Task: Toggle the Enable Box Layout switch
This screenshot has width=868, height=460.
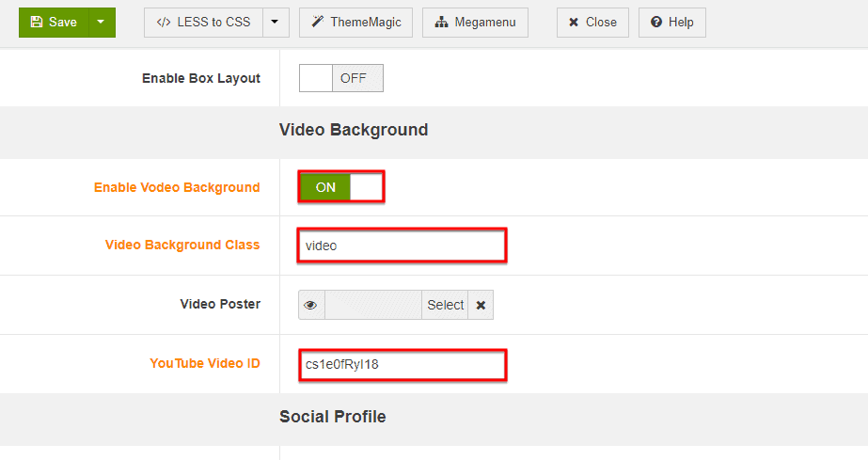Action: tap(340, 78)
